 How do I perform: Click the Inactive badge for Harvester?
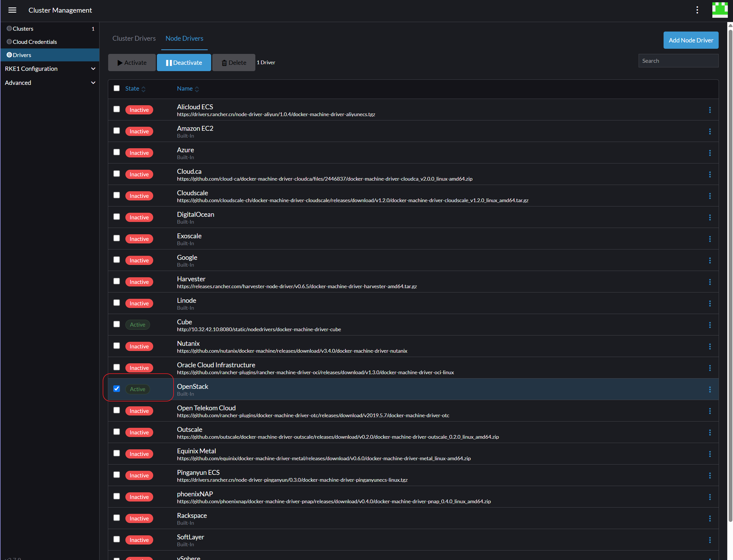[x=139, y=282]
